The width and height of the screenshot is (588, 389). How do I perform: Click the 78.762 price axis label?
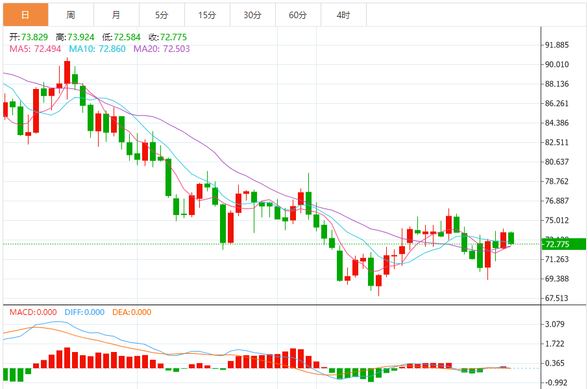[557, 182]
